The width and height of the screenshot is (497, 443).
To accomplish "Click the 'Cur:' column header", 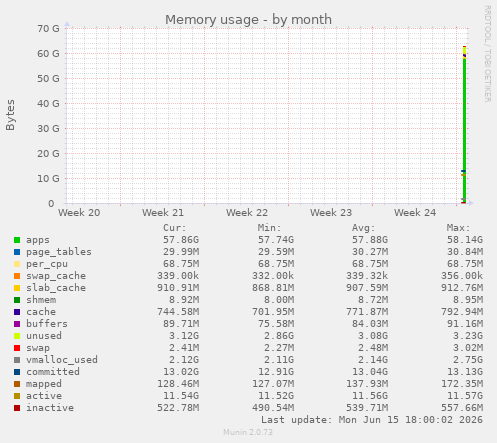I will 175,228.
